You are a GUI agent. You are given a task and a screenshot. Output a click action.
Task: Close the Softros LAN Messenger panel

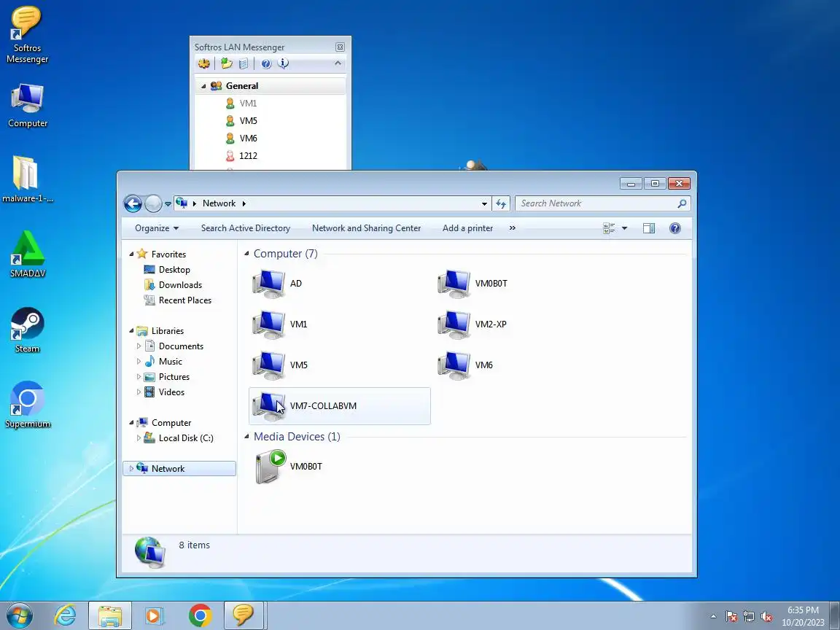[340, 47]
